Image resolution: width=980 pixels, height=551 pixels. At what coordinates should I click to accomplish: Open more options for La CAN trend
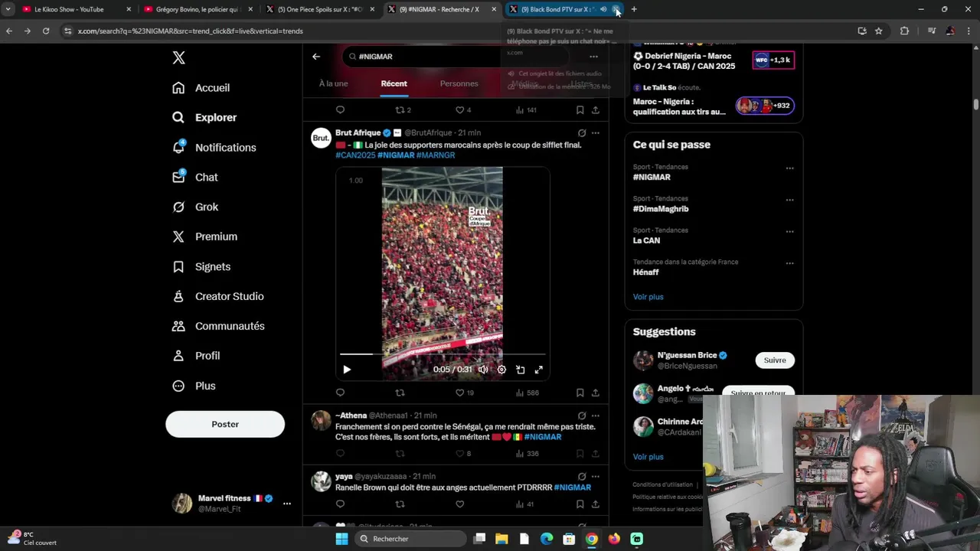789,232
